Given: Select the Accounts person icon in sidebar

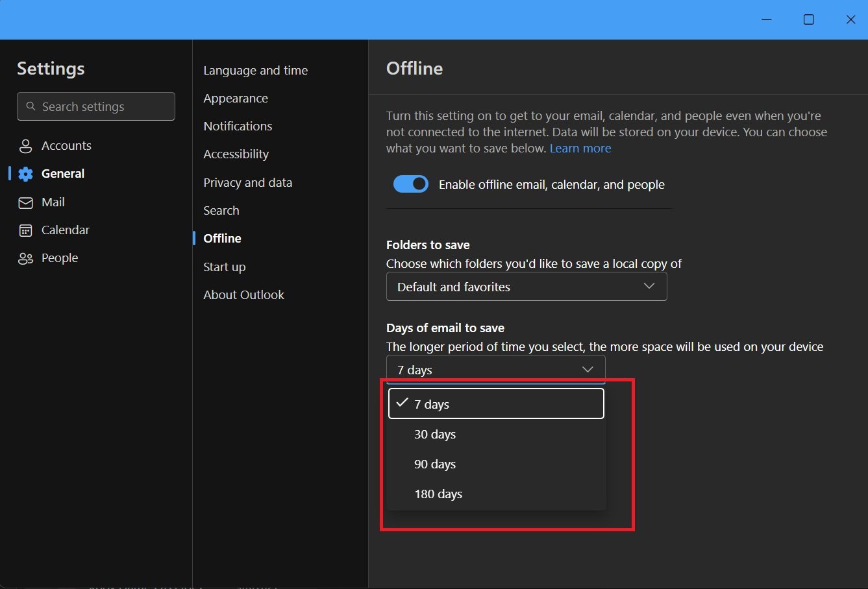Looking at the screenshot, I should tap(25, 145).
